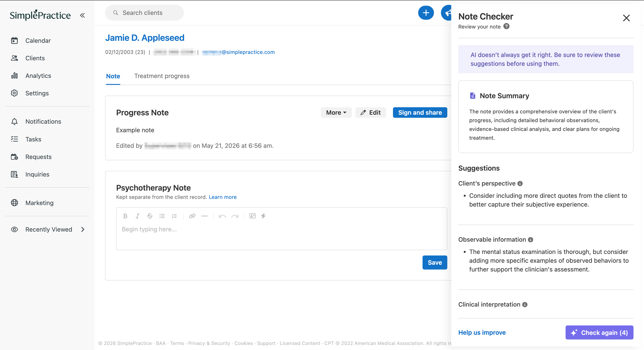This screenshot has width=644, height=350.
Task: Click the blue plus create button
Action: [426, 13]
